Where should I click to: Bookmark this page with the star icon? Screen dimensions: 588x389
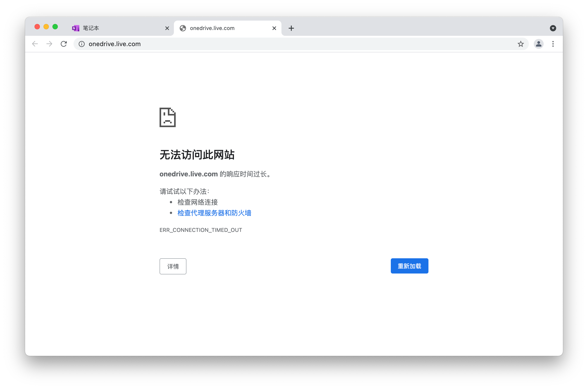pos(521,44)
